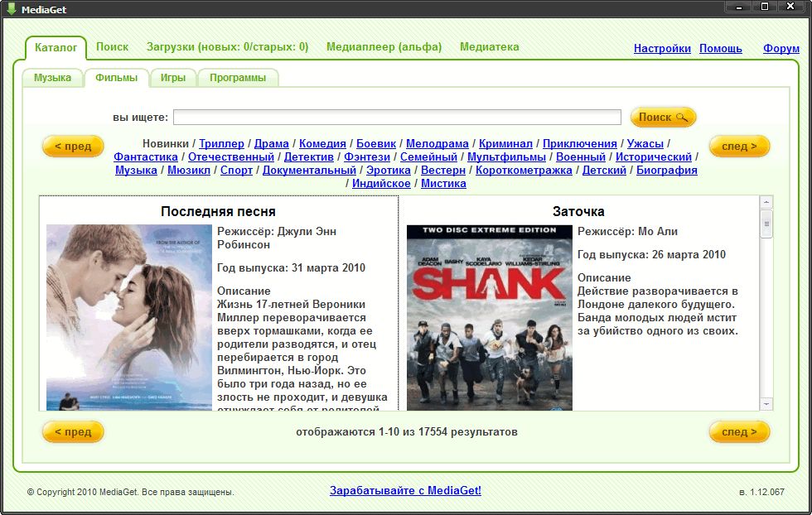Click the yellow Поиск search button
Viewport: 812px width, 515px height.
coord(663,118)
